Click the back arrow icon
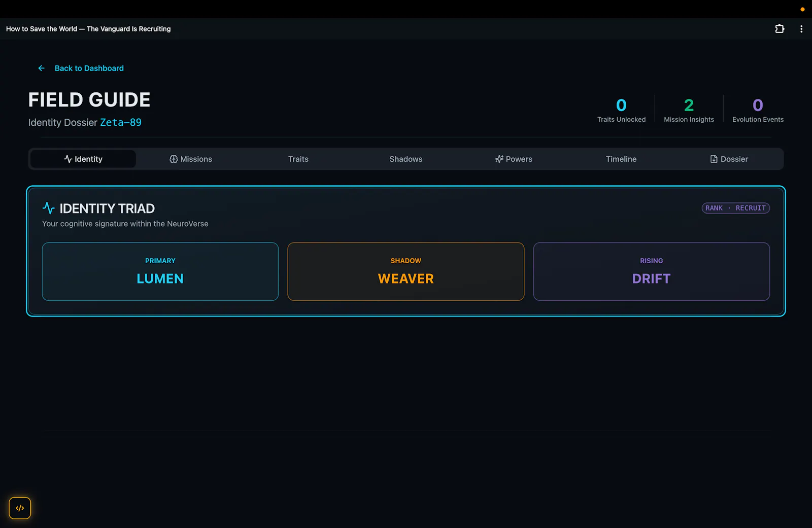 coord(42,68)
